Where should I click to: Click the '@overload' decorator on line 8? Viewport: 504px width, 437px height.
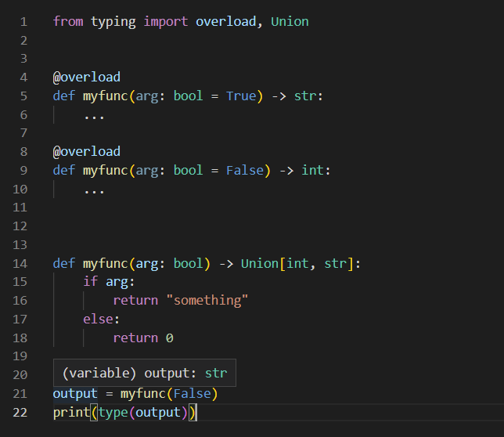[x=86, y=151]
